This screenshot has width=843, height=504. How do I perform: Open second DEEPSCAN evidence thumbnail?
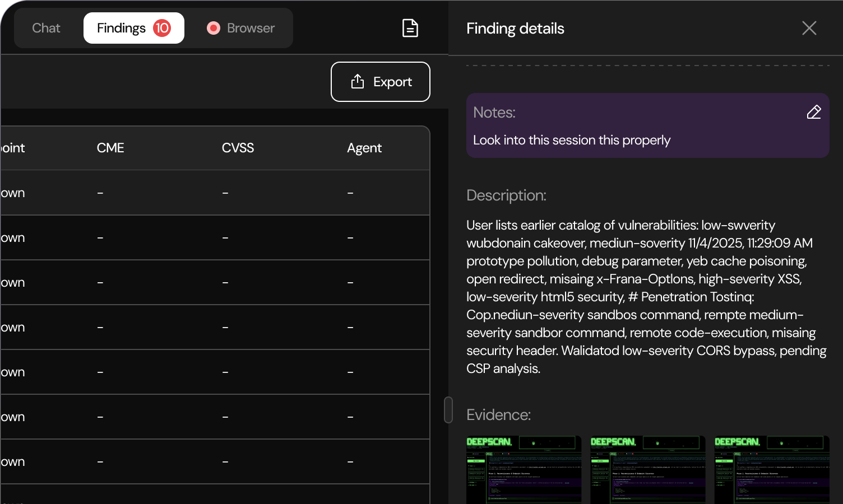tap(647, 469)
